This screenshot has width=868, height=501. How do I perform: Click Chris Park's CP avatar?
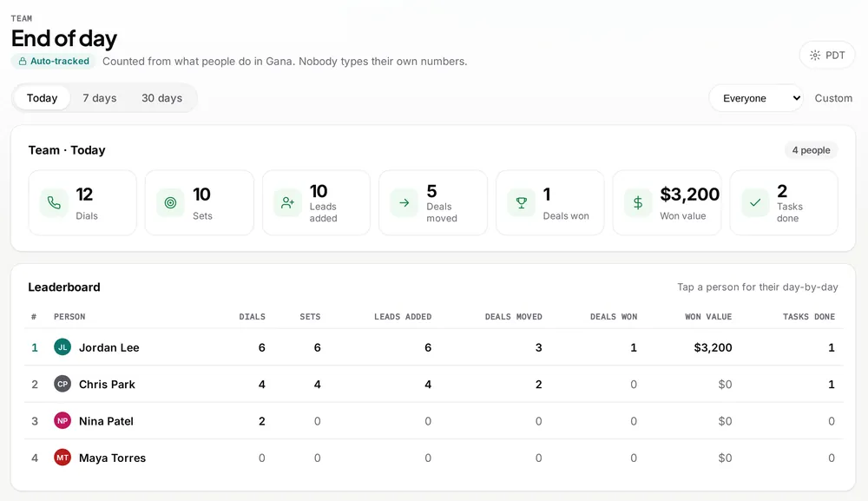(x=62, y=384)
